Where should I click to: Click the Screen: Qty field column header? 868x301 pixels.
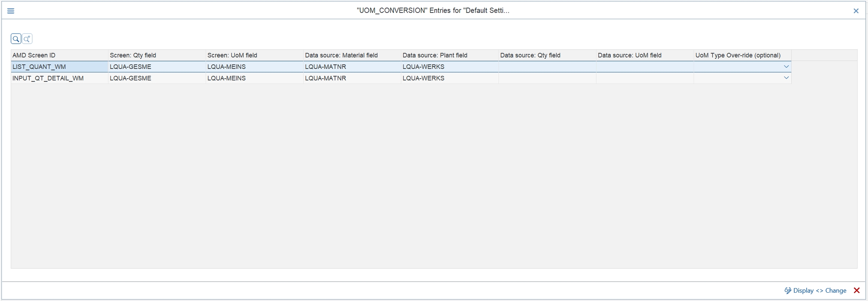(x=156, y=55)
